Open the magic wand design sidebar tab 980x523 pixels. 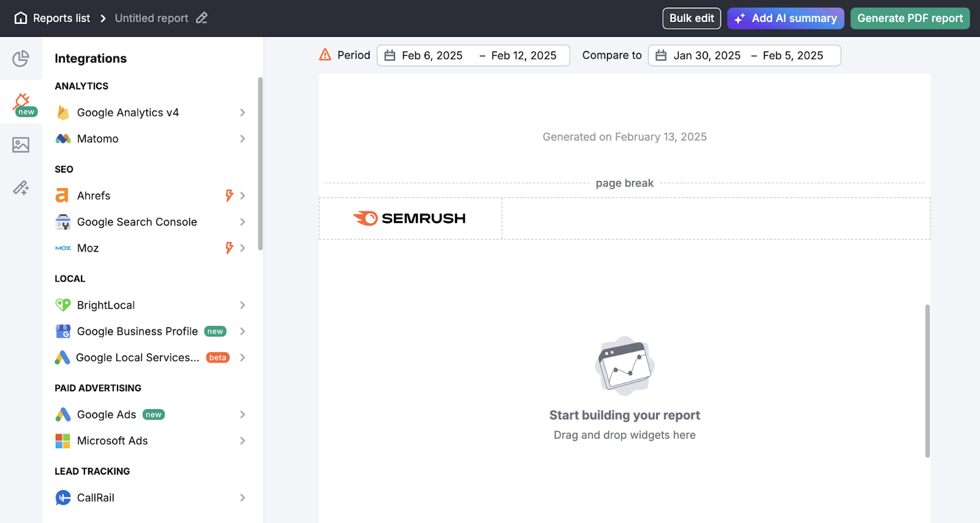click(x=21, y=187)
